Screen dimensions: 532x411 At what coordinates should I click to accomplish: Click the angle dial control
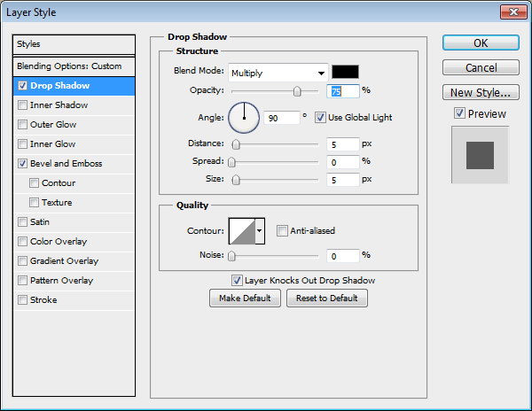244,116
